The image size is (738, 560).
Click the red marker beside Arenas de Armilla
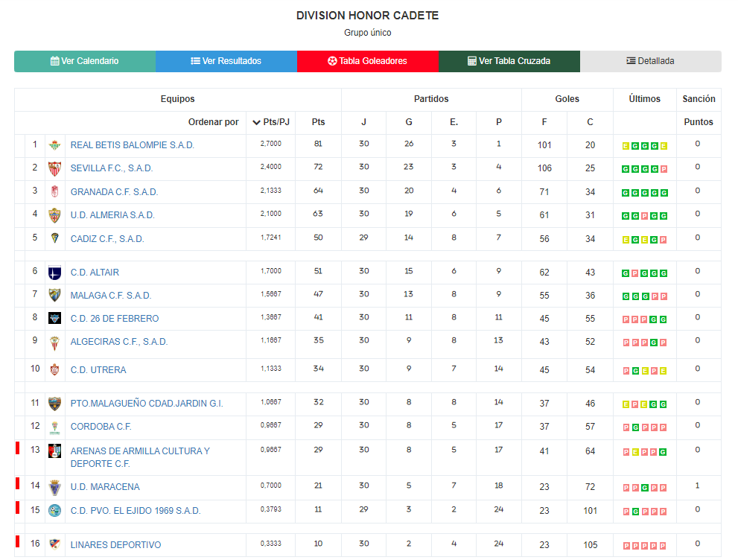point(17,448)
